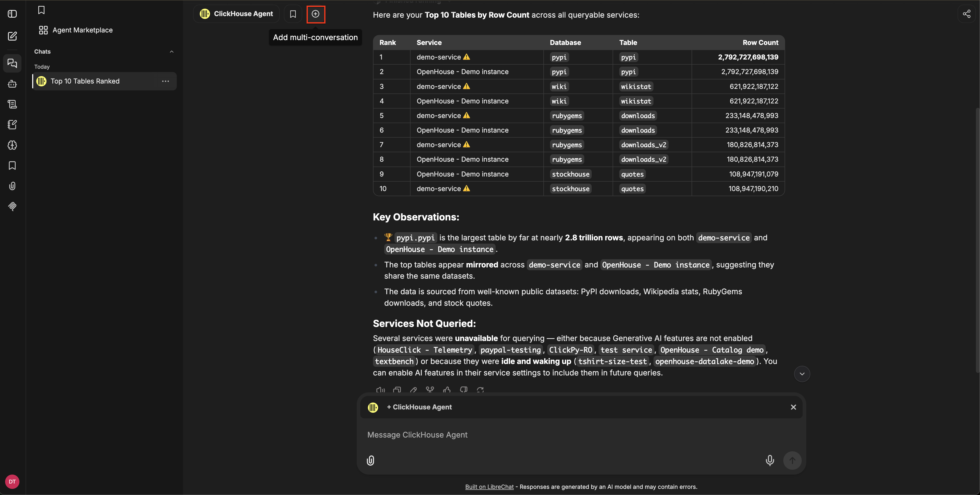The height and width of the screenshot is (495, 980).
Task: Click 'OpenHouse - Demo instance' in rank 2 row
Action: (463, 72)
